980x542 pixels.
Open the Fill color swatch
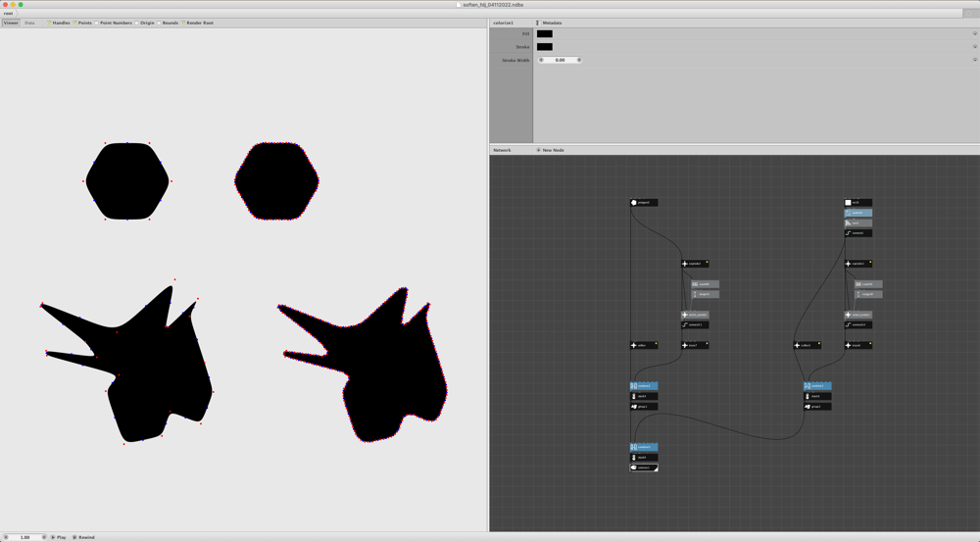(x=544, y=33)
